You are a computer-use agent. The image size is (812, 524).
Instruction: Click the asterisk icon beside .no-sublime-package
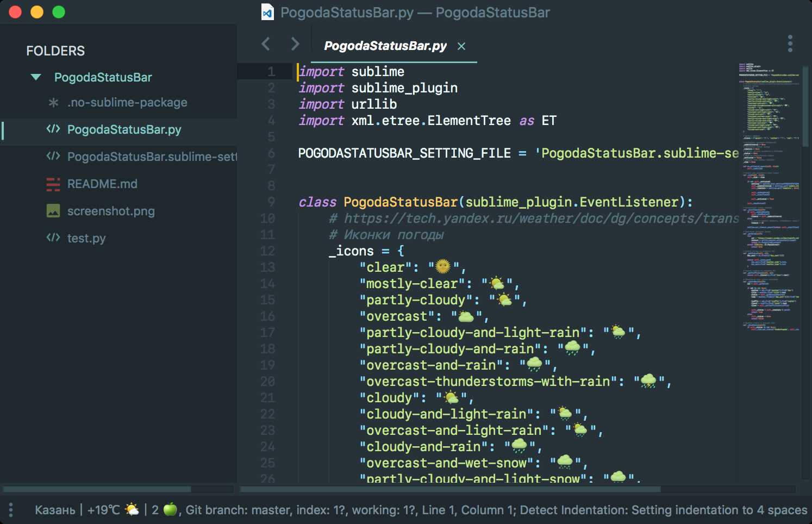click(x=53, y=102)
